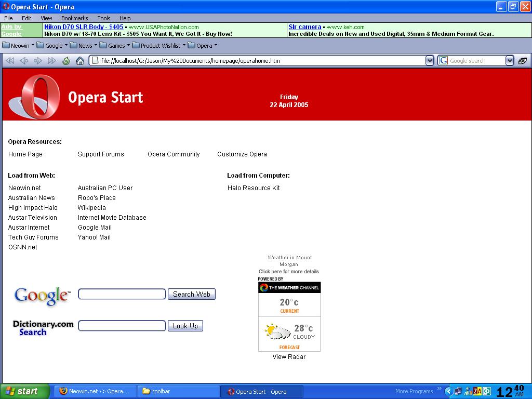This screenshot has height=399, width=532.
Task: Open the Neowin bookmarks folder dropdown
Action: coord(18,46)
